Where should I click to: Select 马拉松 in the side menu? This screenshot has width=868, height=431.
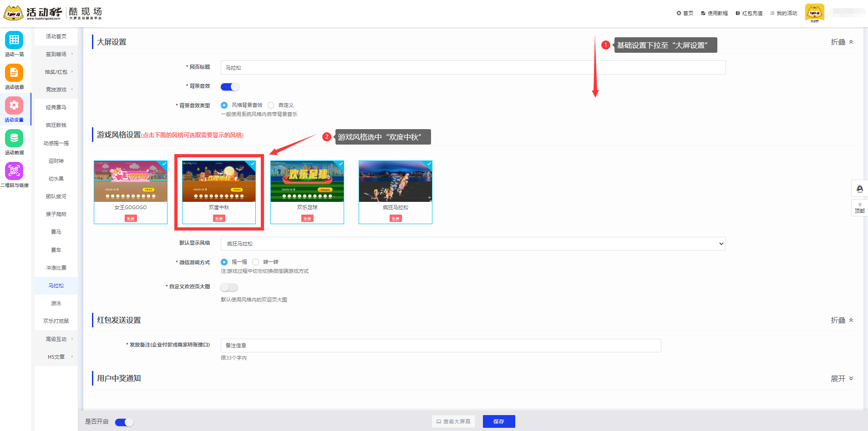56,286
